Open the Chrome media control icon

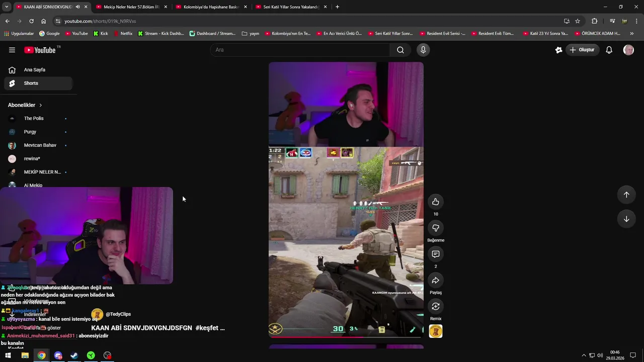click(612, 21)
